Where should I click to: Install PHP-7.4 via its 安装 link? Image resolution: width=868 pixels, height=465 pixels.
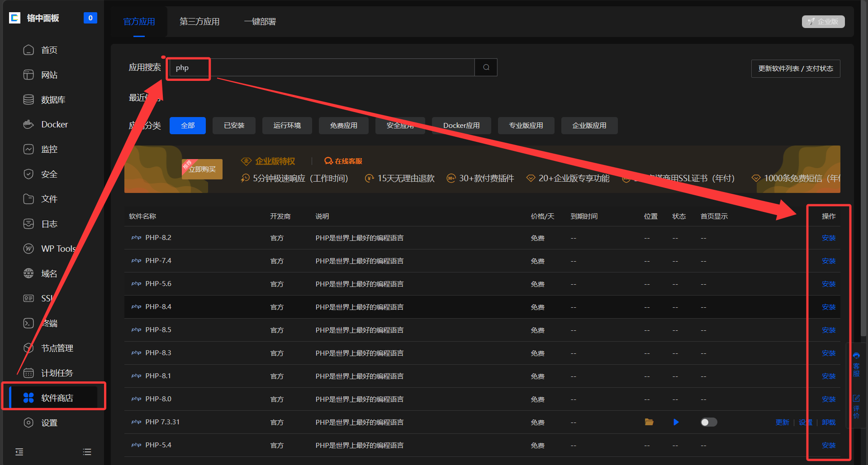(829, 261)
